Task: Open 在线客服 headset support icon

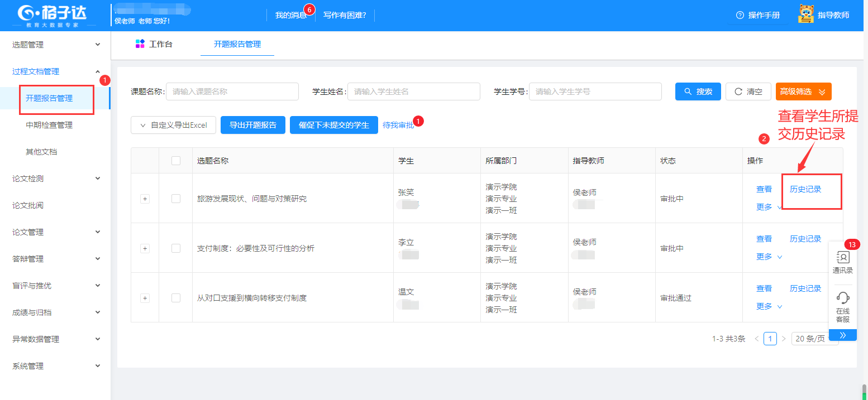Action: (x=842, y=298)
